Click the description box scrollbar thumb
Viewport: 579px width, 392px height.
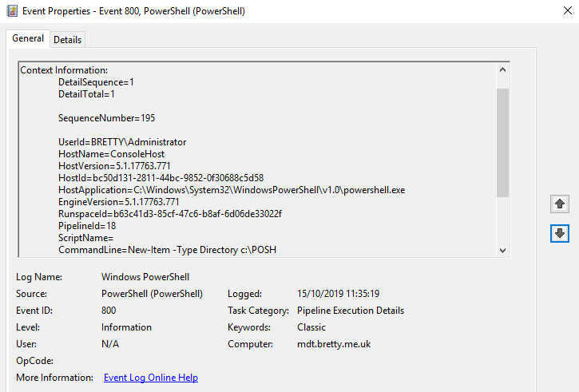click(x=502, y=142)
